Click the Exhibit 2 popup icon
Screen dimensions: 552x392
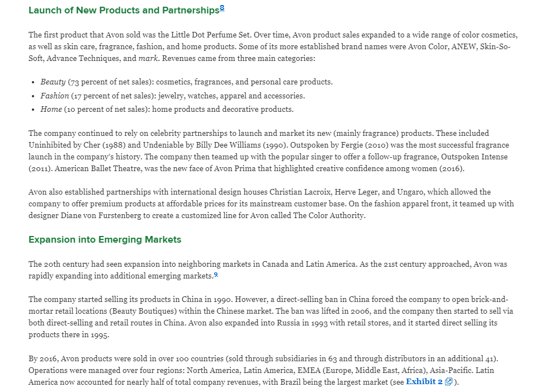click(448, 382)
